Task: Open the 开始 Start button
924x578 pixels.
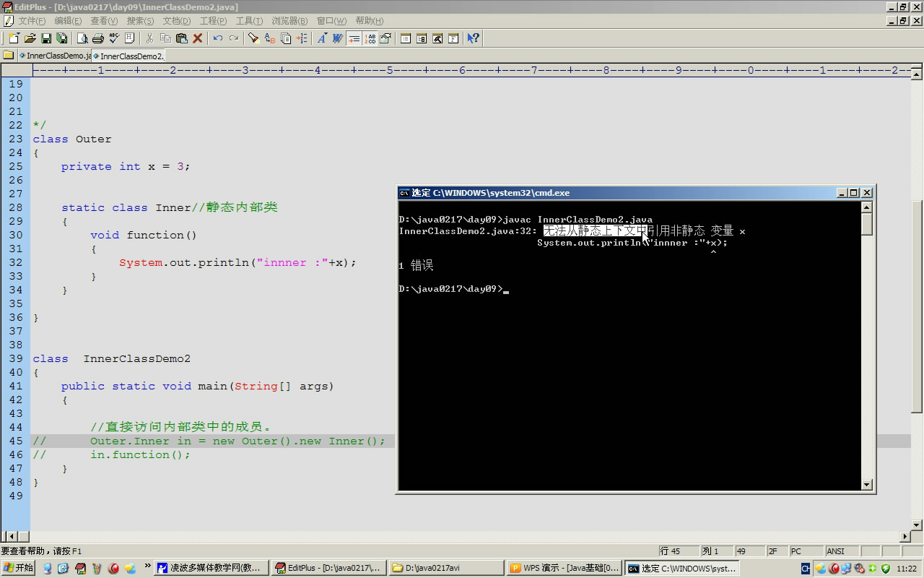Action: [18, 569]
